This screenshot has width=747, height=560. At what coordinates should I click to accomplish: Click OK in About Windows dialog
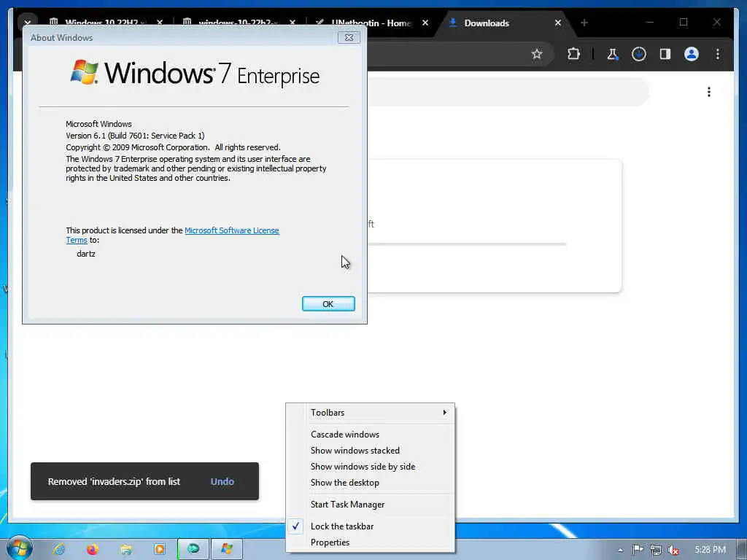point(328,304)
